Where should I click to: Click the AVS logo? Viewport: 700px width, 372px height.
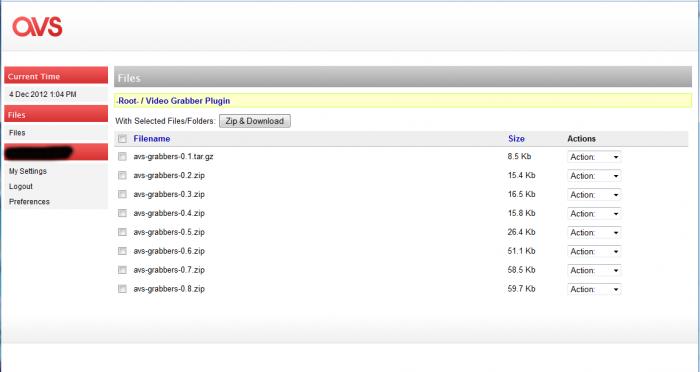[38, 27]
